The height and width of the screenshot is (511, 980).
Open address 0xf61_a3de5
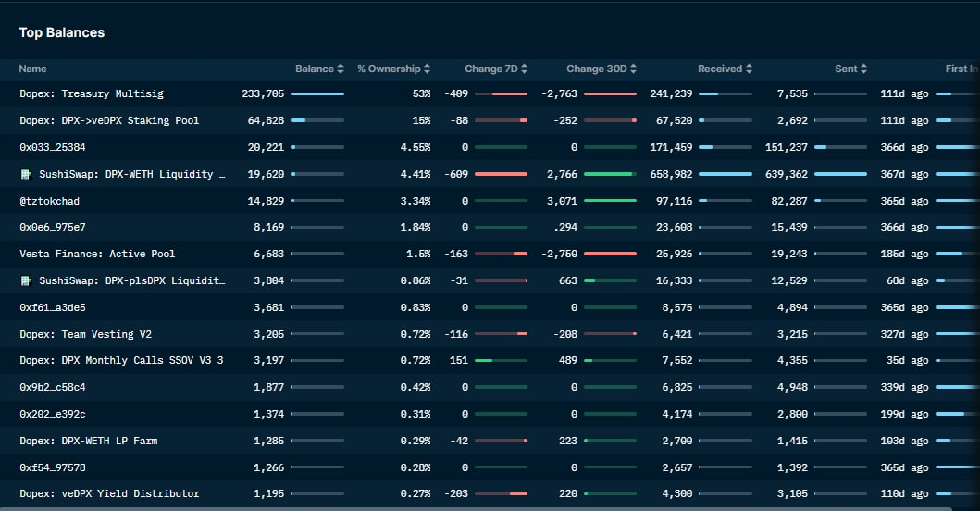tap(53, 307)
